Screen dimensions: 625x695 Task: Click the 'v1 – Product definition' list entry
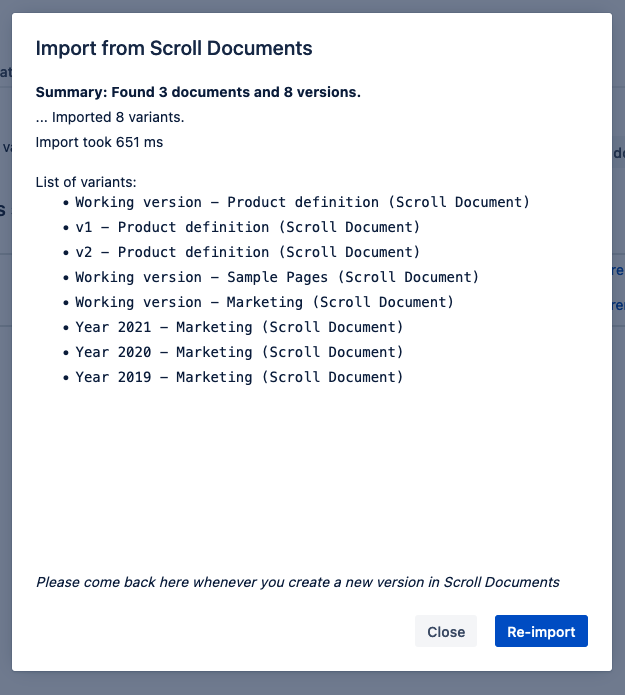247,227
